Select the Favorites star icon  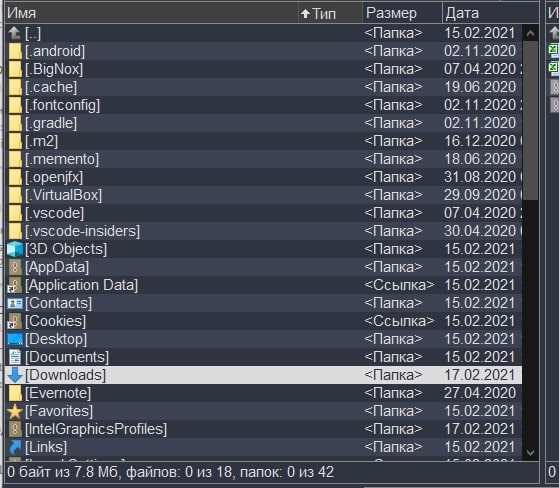click(15, 411)
